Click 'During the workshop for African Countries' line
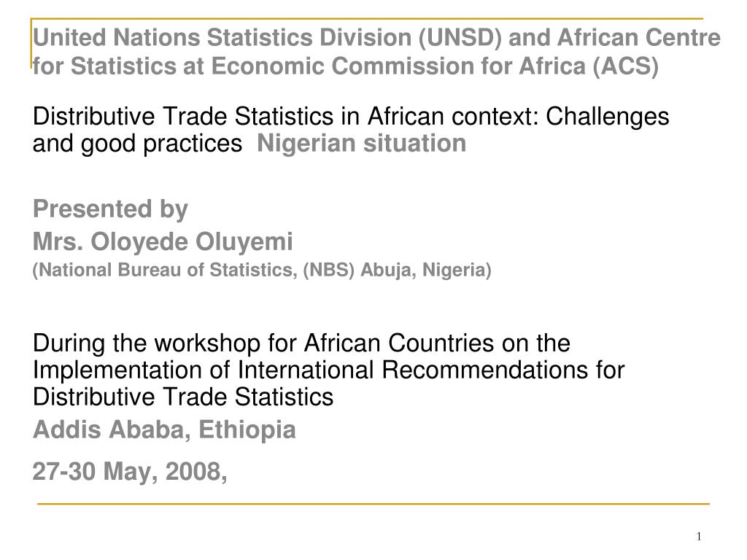 coord(301,343)
